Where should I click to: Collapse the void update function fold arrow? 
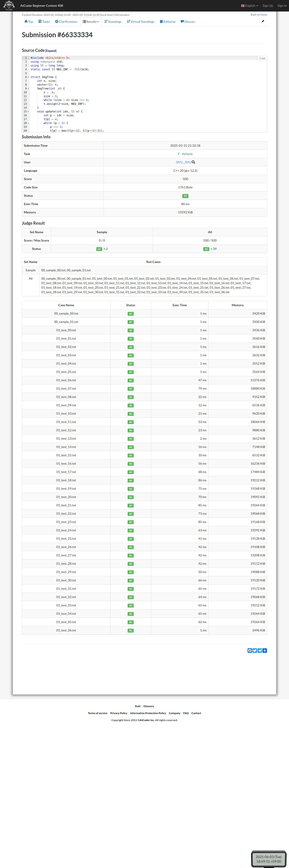pos(28,112)
